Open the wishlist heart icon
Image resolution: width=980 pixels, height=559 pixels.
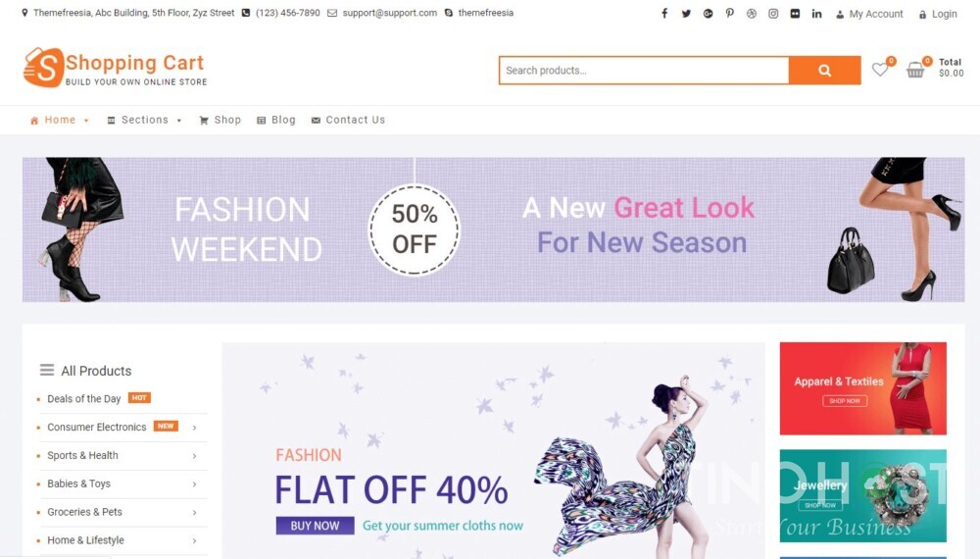click(880, 70)
